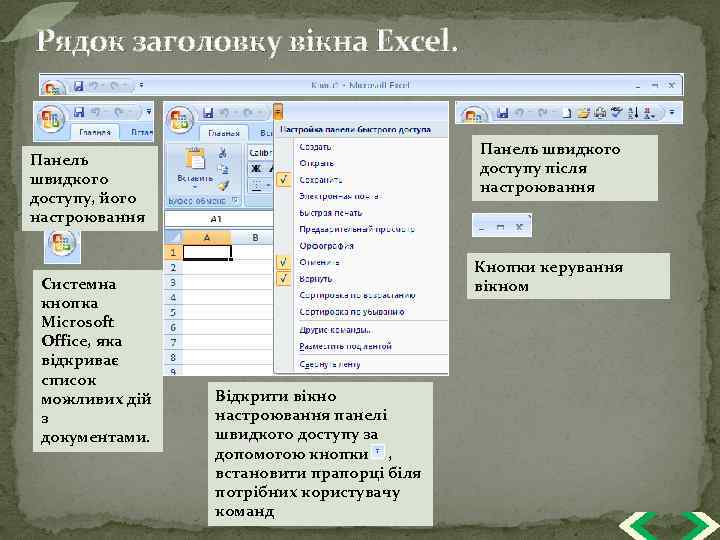Open the cut-off Встав tab in the small strip
This screenshot has height=540, width=720.
pos(141,132)
